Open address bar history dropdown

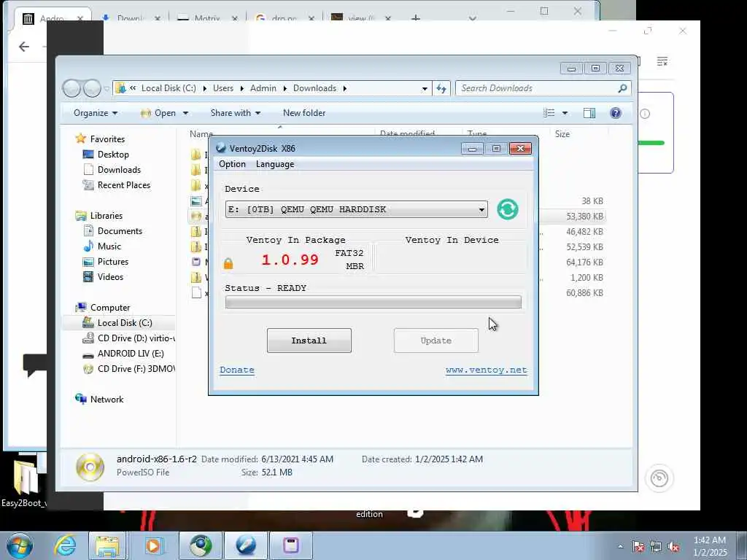click(425, 88)
